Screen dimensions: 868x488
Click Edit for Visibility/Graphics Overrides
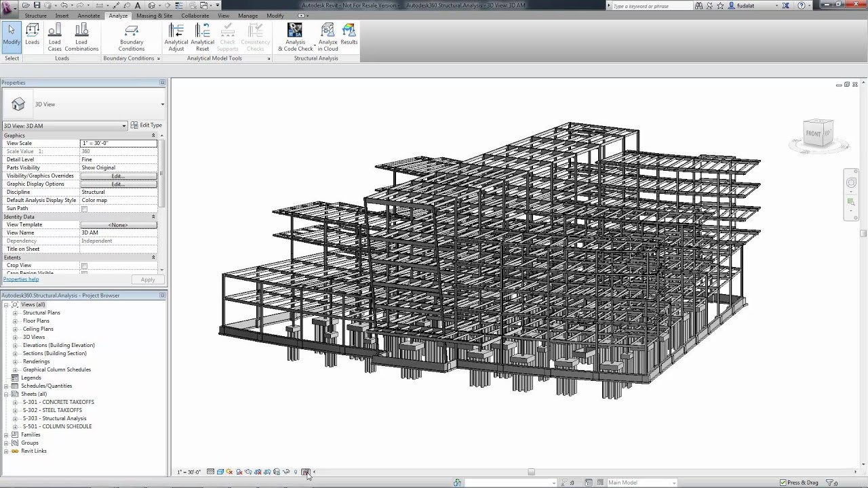118,176
